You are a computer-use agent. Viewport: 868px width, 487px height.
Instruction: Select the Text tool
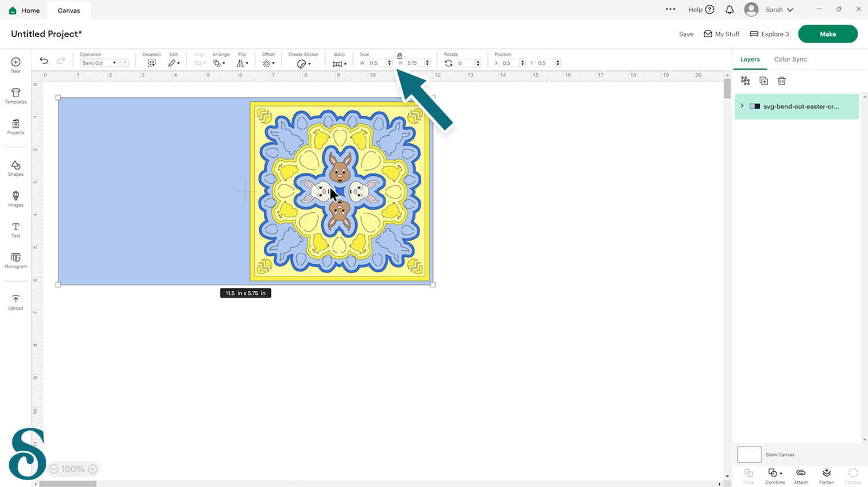(x=16, y=230)
